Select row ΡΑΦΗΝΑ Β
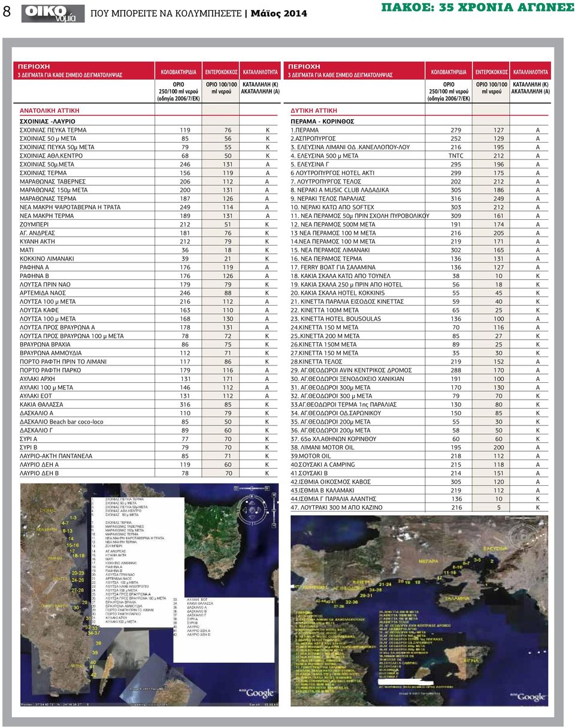Image resolution: width=575 pixels, height=728 pixels. pyautogui.click(x=149, y=276)
